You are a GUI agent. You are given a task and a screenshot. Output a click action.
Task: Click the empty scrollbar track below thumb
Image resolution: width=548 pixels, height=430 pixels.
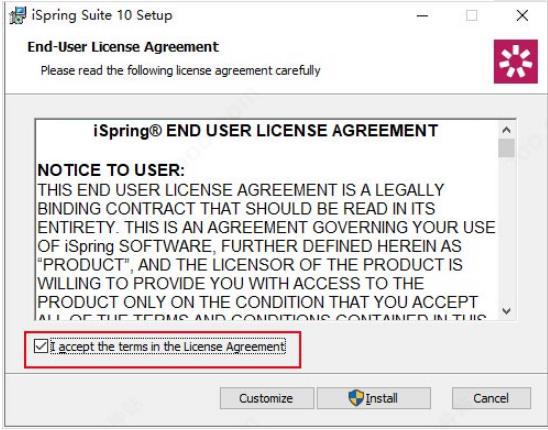506,230
